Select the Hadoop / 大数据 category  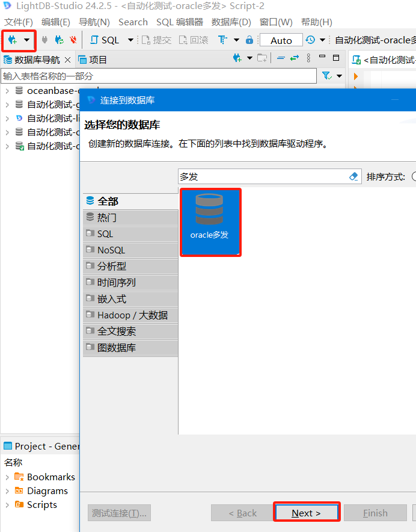point(130,315)
